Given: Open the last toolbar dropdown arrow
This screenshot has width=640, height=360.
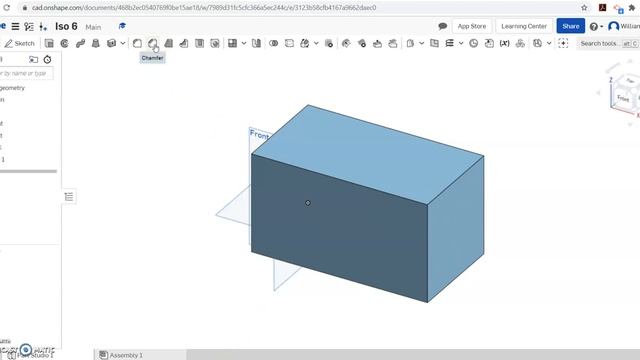Looking at the screenshot, I should coord(549,43).
